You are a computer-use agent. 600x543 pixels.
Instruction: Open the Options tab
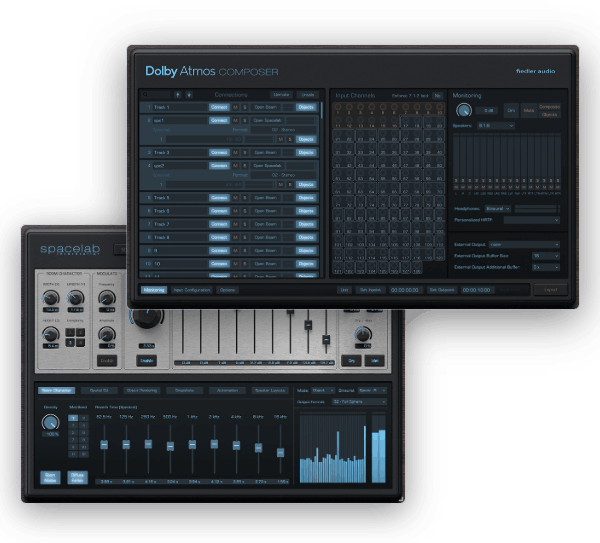click(x=227, y=290)
